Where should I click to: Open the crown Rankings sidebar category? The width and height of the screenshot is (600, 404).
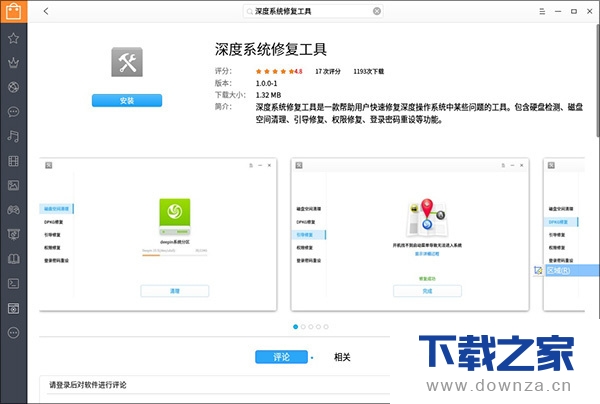click(13, 63)
